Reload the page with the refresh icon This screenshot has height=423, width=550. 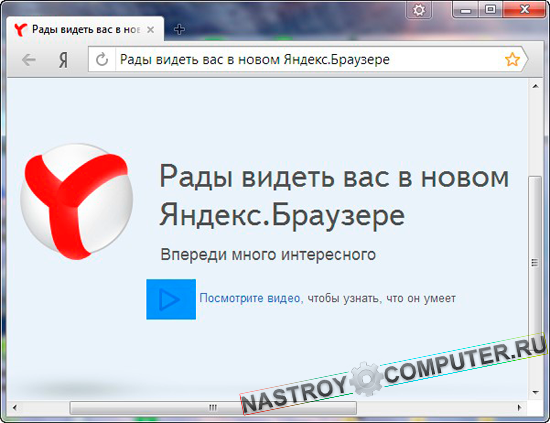pyautogui.click(x=102, y=60)
